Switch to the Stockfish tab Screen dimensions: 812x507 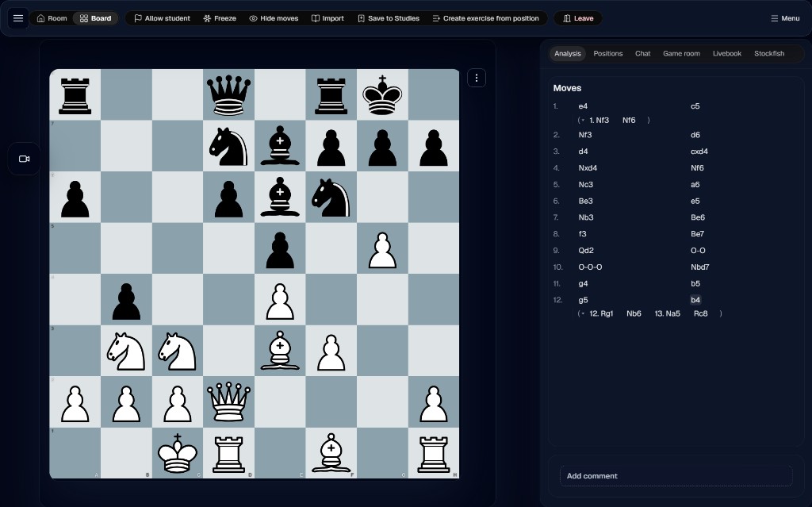pos(769,53)
